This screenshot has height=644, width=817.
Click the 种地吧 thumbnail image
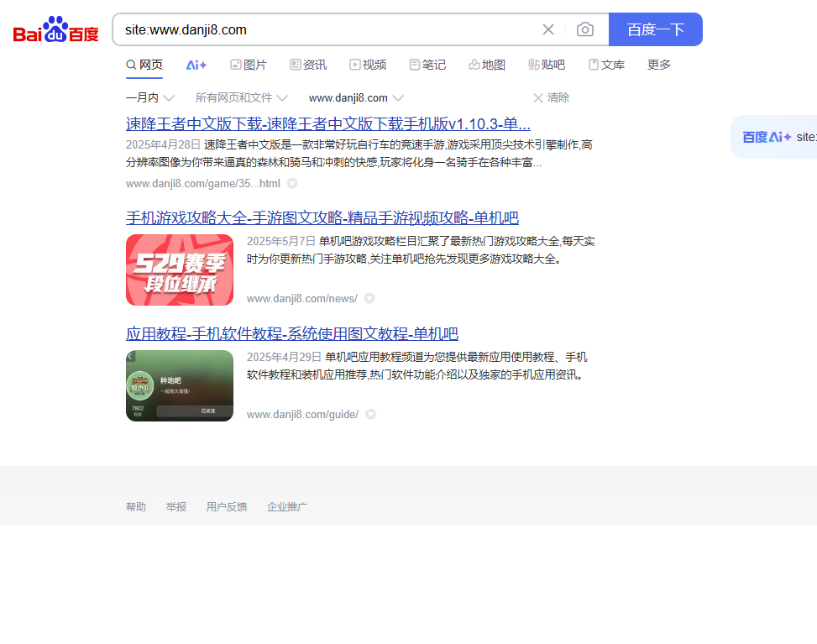point(180,385)
